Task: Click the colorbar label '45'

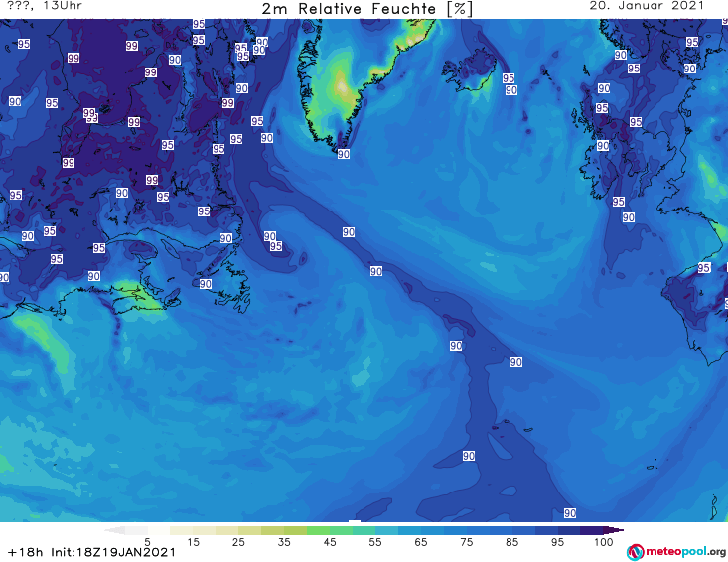Action: 330,542
